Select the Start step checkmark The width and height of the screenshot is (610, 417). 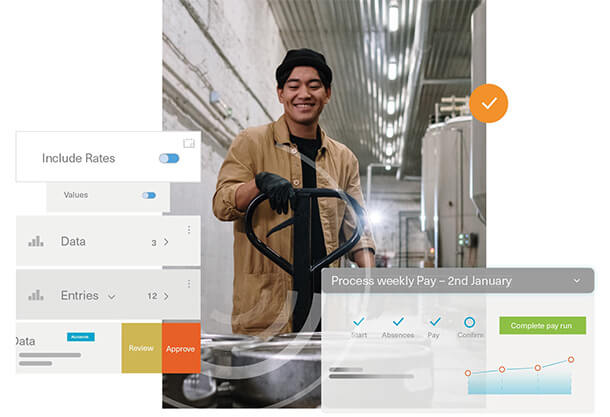pos(359,321)
